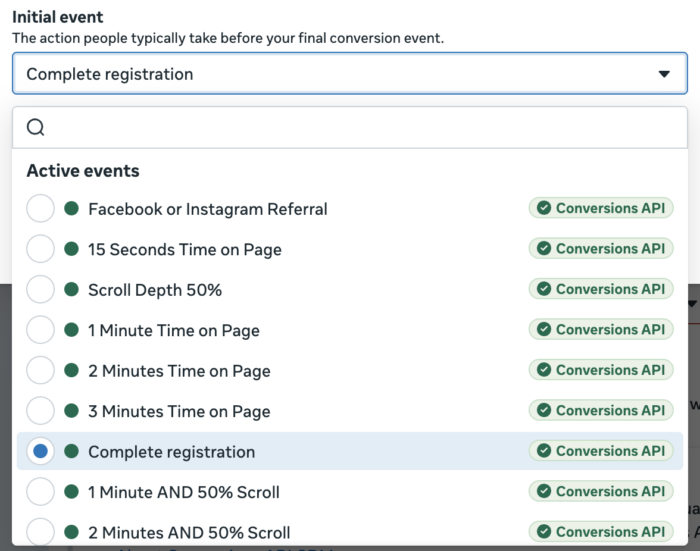The width and height of the screenshot is (700, 551).
Task: Choose Scroll Depth 50% radio button
Action: coord(40,289)
